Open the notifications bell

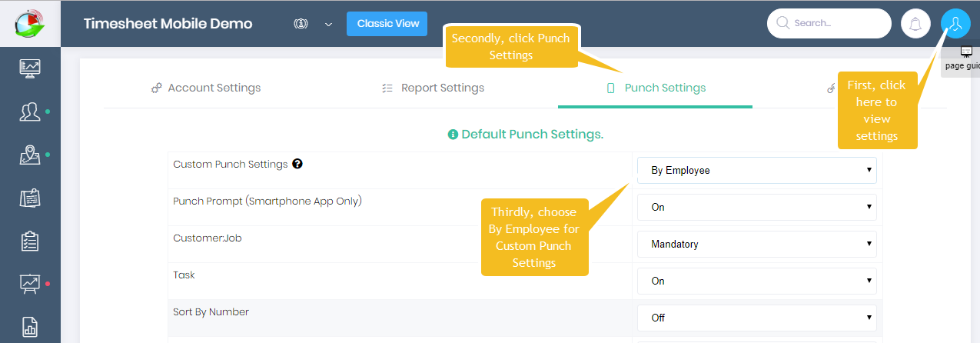tap(915, 24)
